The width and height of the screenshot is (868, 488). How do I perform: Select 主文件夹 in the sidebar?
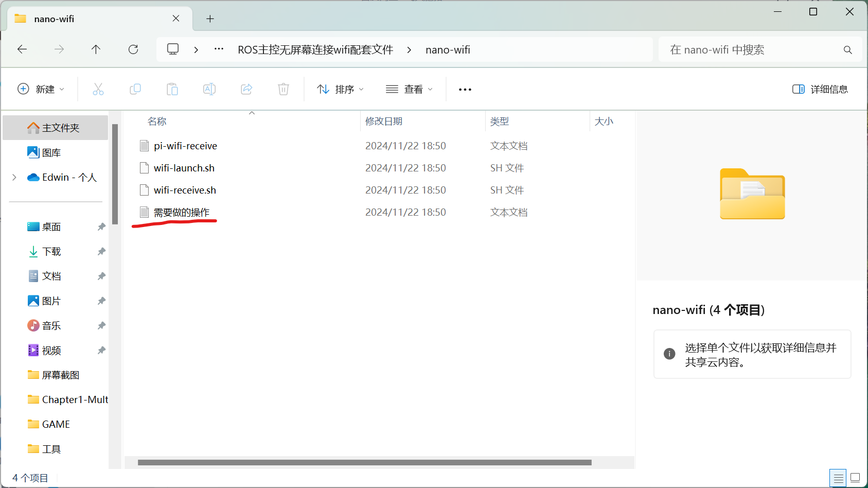pyautogui.click(x=56, y=128)
